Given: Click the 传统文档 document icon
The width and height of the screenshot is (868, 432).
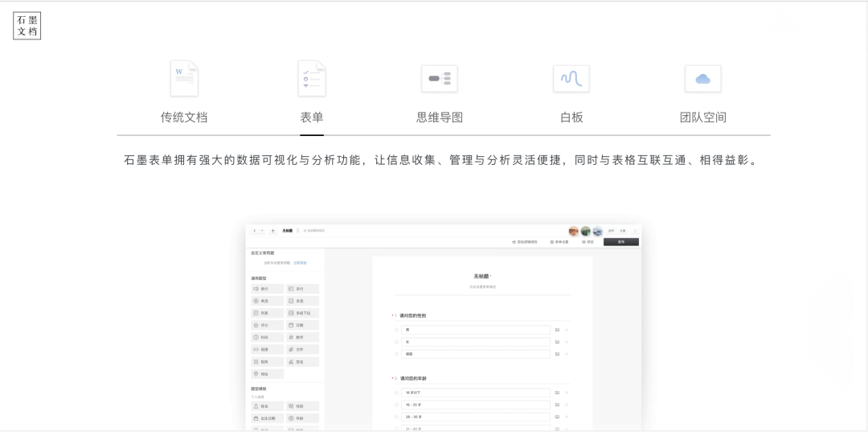Looking at the screenshot, I should click(184, 79).
